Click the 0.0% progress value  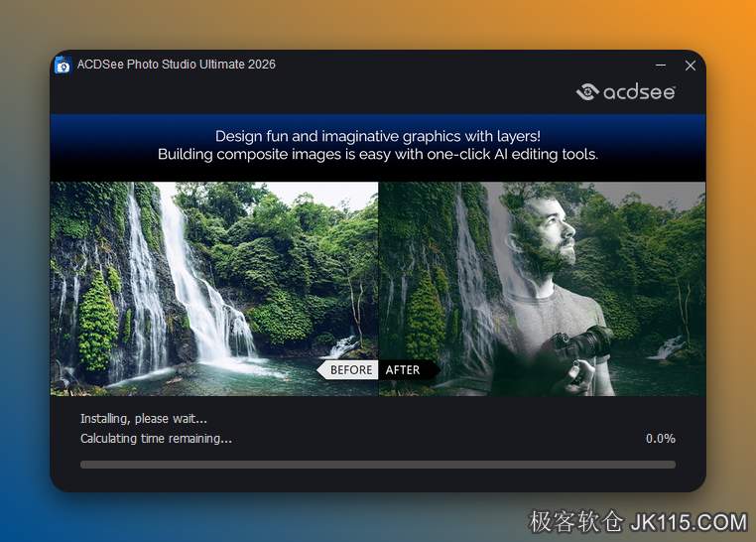tap(661, 439)
